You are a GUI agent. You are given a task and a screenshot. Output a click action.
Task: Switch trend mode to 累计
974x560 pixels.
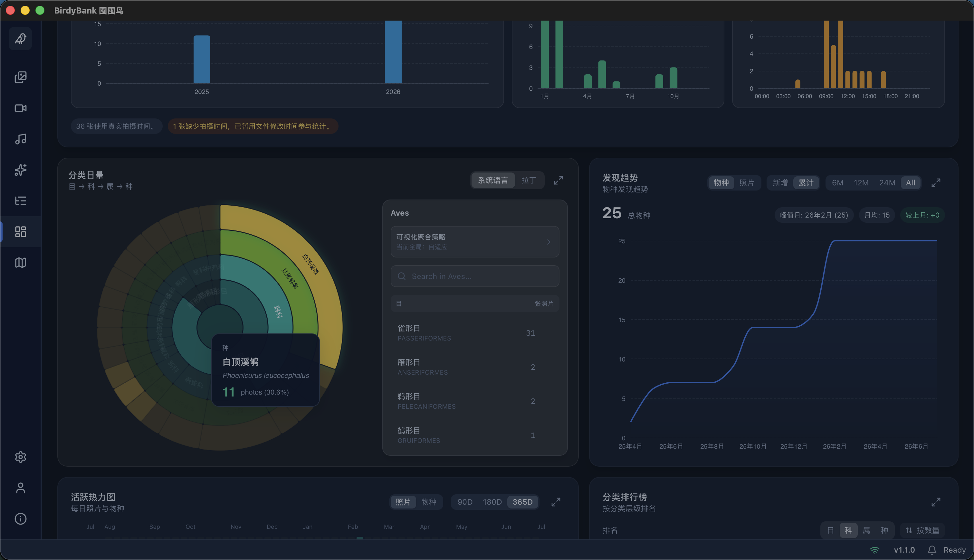[x=806, y=183]
